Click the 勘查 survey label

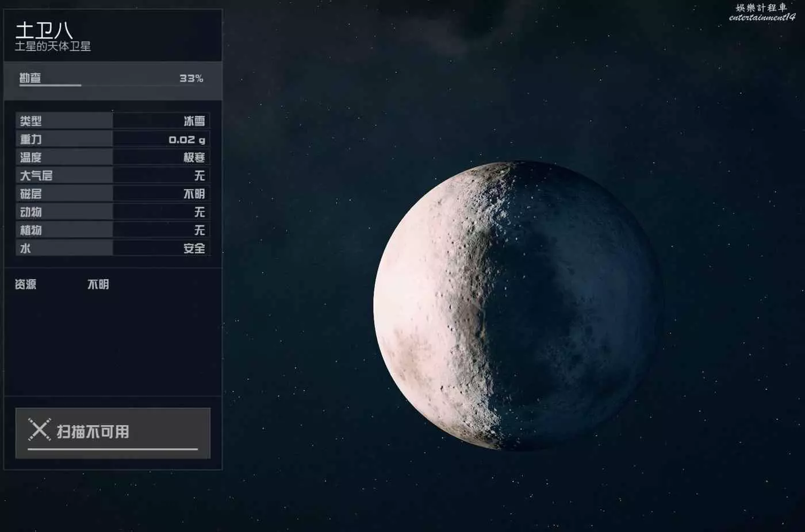30,78
